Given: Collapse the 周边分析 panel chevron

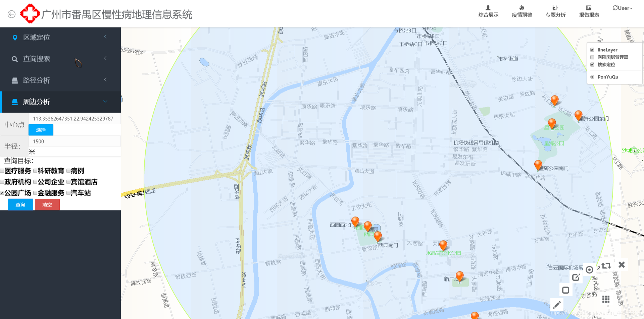Looking at the screenshot, I should click(105, 101).
